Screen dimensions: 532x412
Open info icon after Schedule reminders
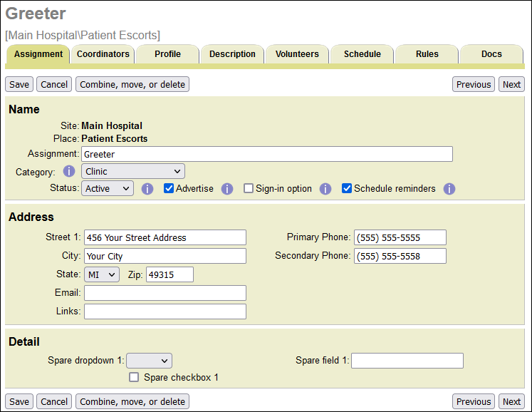(x=449, y=188)
